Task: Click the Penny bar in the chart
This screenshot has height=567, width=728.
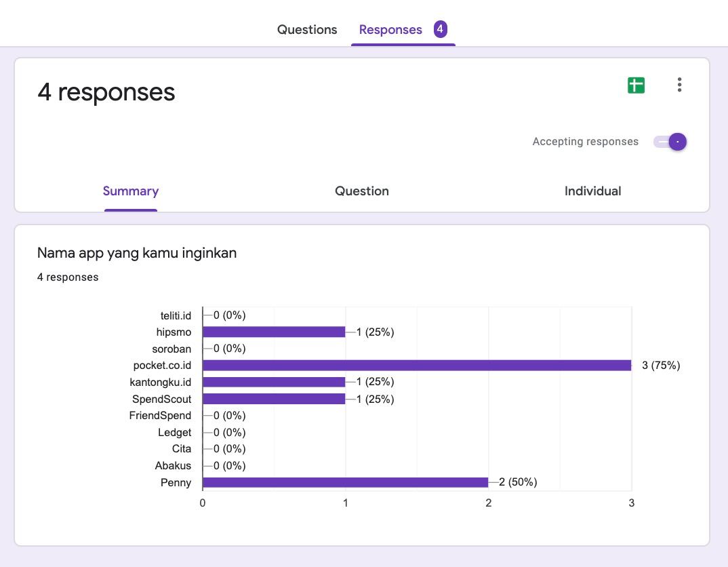Action: (346, 482)
